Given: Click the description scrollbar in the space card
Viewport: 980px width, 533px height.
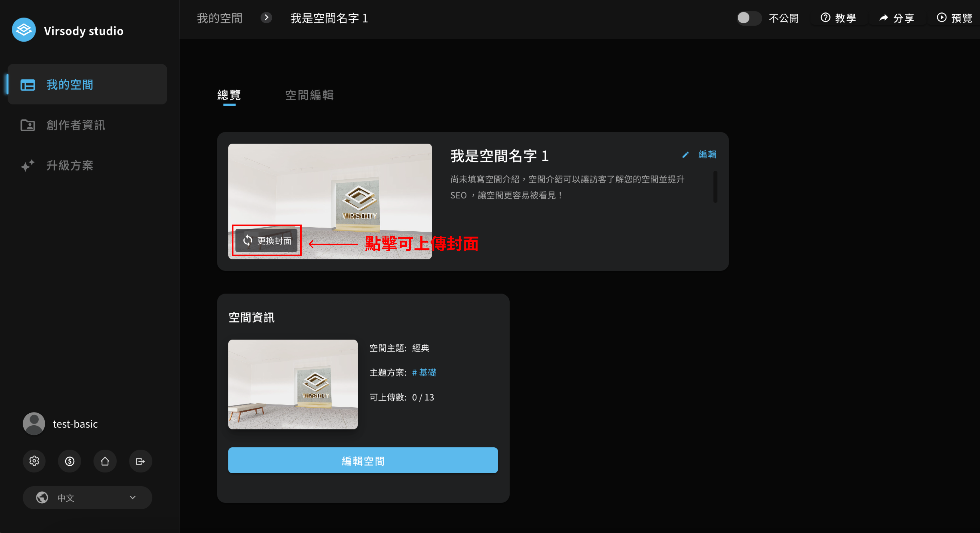Looking at the screenshot, I should click(715, 187).
